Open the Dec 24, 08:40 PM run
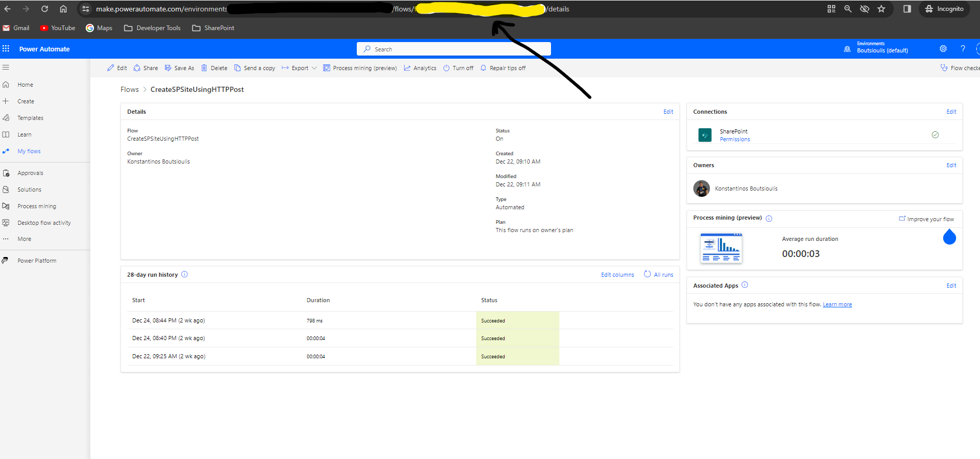The height and width of the screenshot is (459, 980). tap(168, 338)
